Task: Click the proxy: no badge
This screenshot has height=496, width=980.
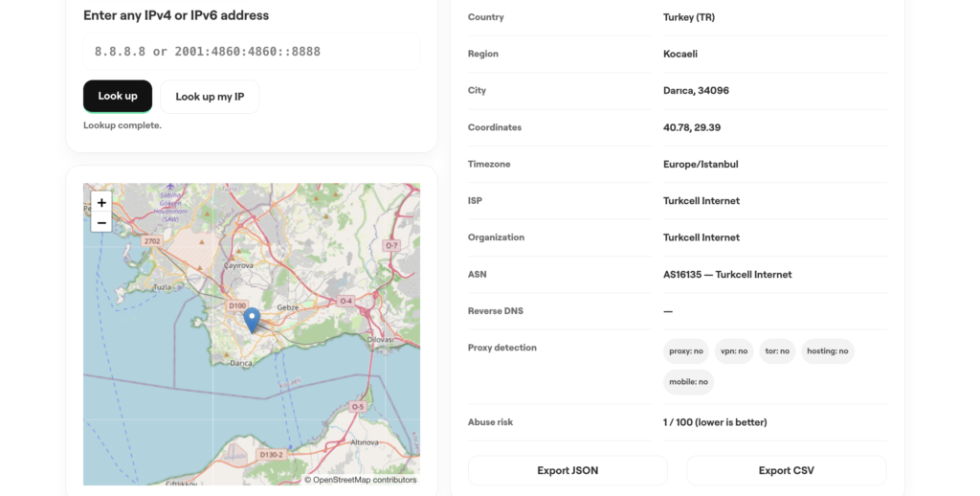Action: coord(685,350)
